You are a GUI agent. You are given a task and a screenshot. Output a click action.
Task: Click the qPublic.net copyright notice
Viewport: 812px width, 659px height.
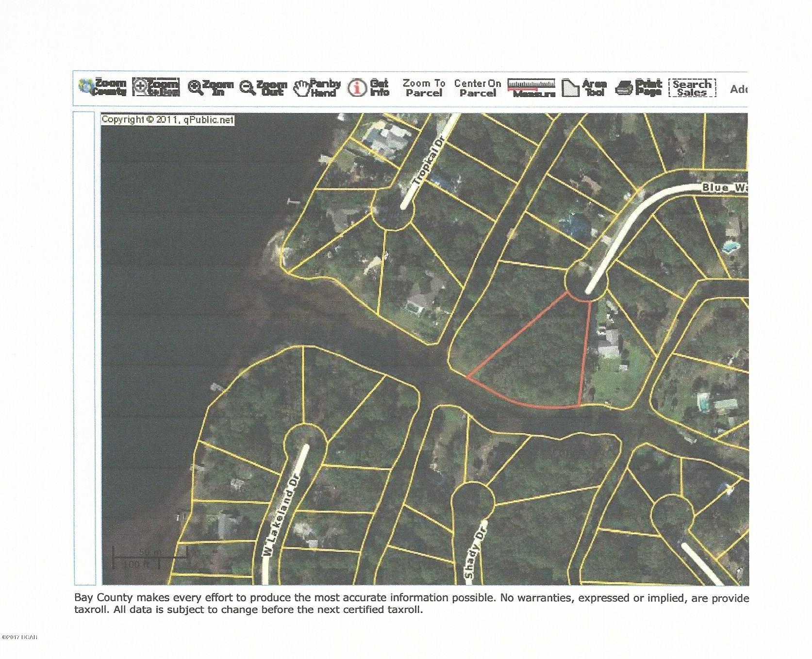167,120
